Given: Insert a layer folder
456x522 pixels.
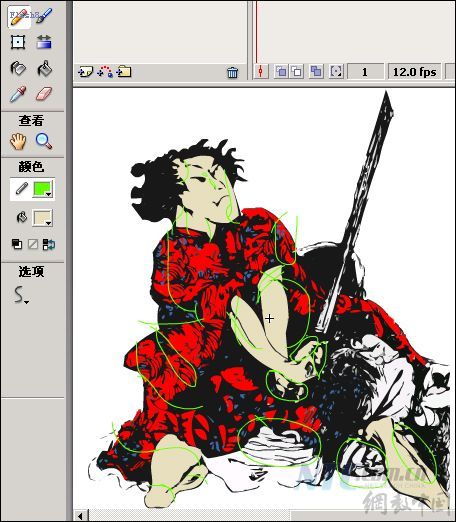Looking at the screenshot, I should point(124,72).
